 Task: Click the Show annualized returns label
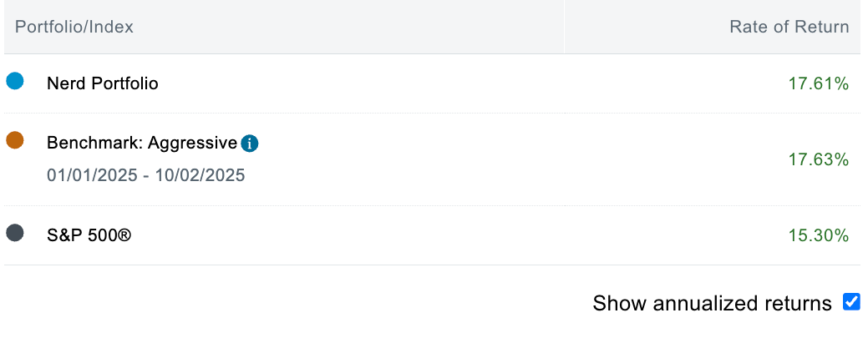712,303
